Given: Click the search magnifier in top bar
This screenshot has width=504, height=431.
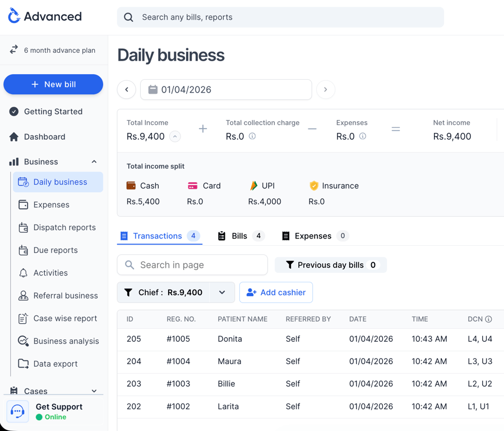Looking at the screenshot, I should coord(128,17).
